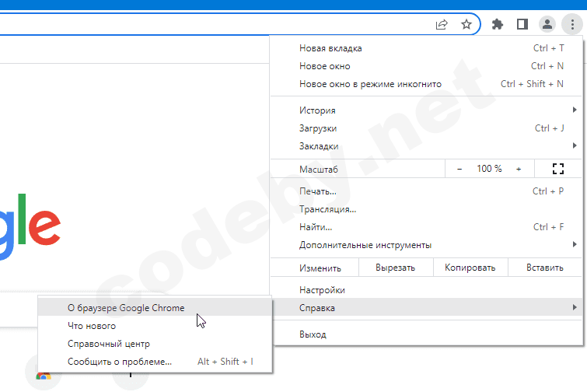The image size is (587, 392).
Task: Click the '100 %' zoom value
Action: (x=489, y=169)
